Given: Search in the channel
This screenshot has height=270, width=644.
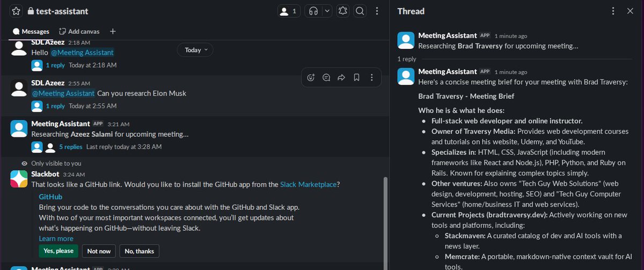Looking at the screenshot, I should click(360, 11).
